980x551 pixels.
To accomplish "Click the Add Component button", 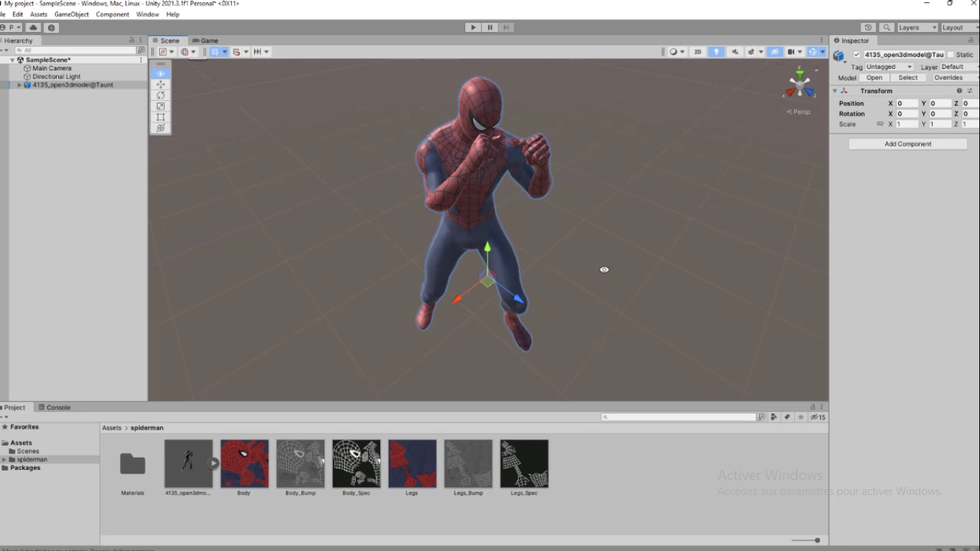I will pos(908,143).
